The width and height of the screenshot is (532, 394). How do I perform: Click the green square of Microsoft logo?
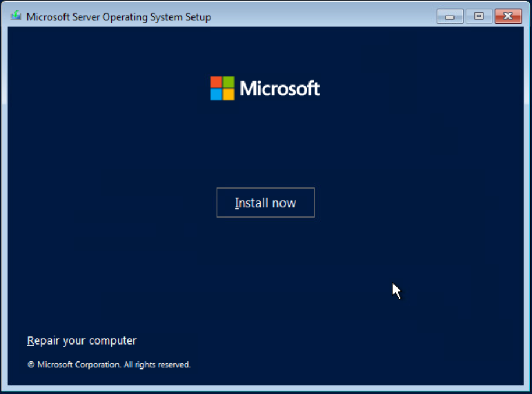coord(228,82)
